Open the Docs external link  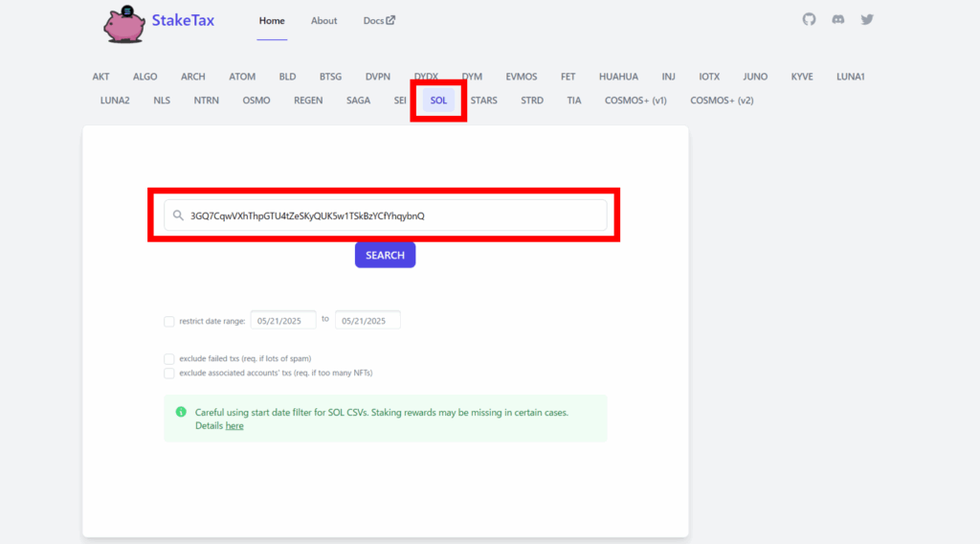point(379,21)
